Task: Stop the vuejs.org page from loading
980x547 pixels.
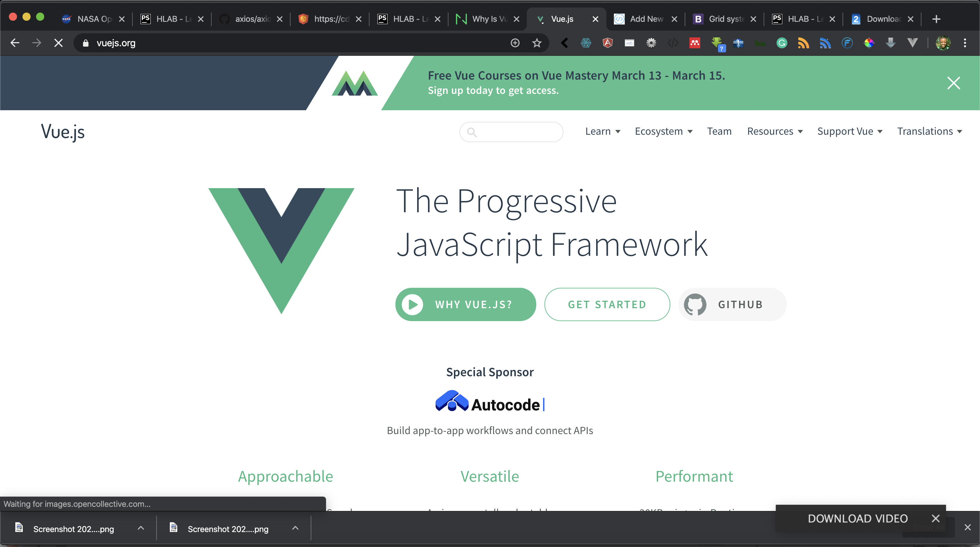Action: (x=58, y=43)
